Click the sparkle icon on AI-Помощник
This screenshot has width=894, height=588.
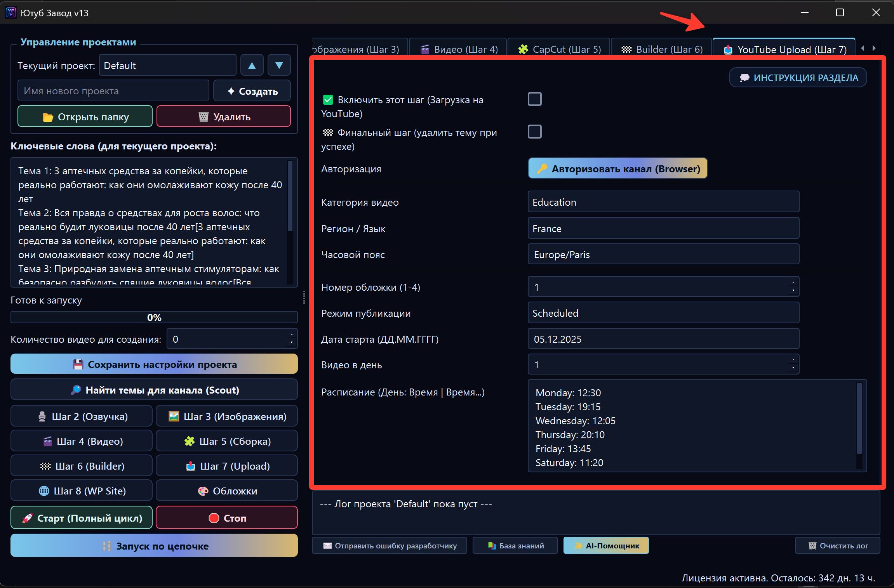pos(578,546)
